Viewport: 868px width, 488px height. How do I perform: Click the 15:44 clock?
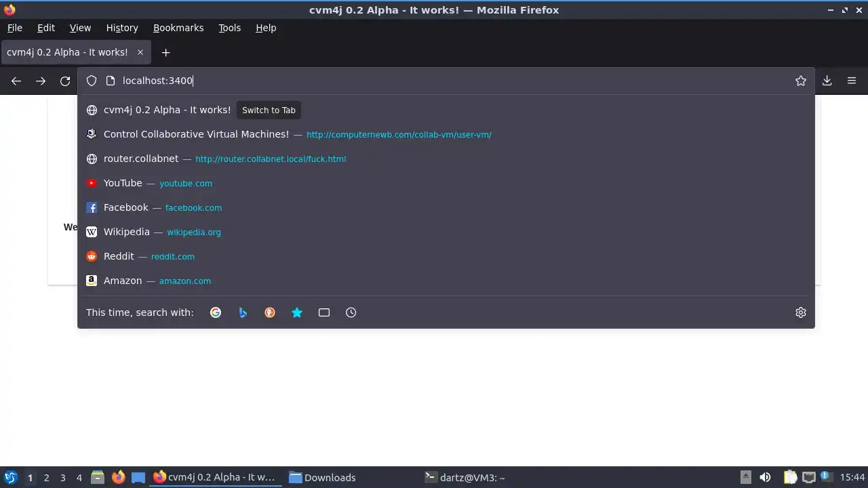point(852,477)
